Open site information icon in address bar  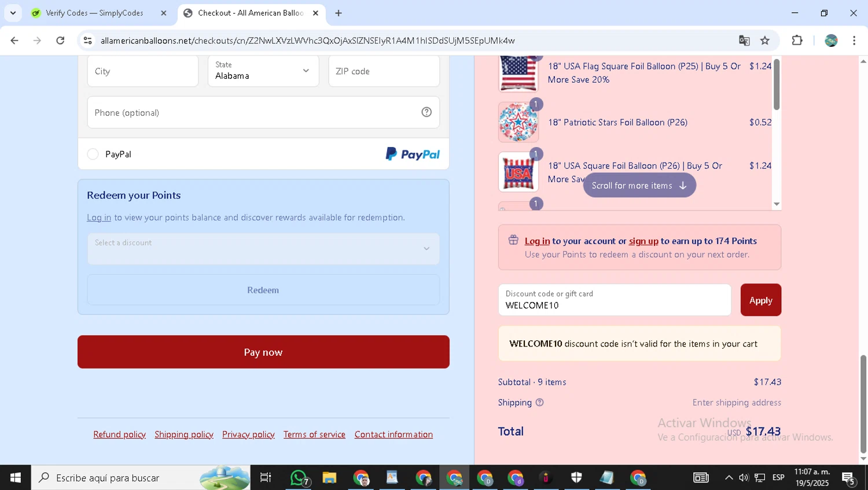pyautogui.click(x=88, y=40)
